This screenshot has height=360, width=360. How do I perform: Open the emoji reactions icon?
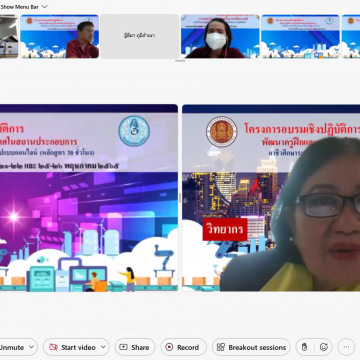[324, 347]
